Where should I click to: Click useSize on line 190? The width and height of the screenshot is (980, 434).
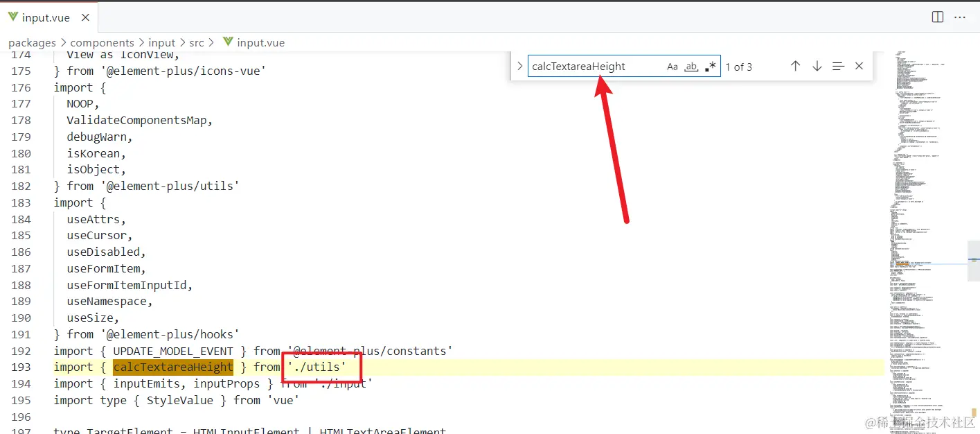point(90,318)
